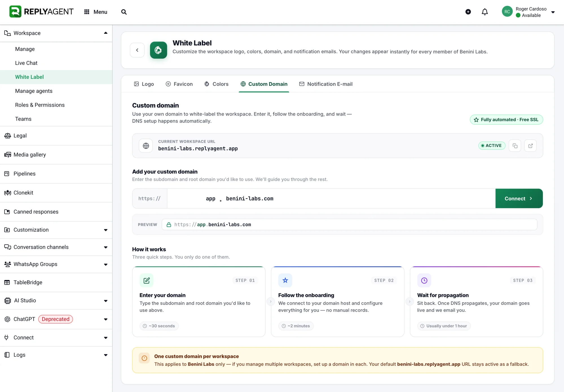Image resolution: width=564 pixels, height=392 pixels.
Task: Expand the Conversation channels section
Action: (105, 247)
